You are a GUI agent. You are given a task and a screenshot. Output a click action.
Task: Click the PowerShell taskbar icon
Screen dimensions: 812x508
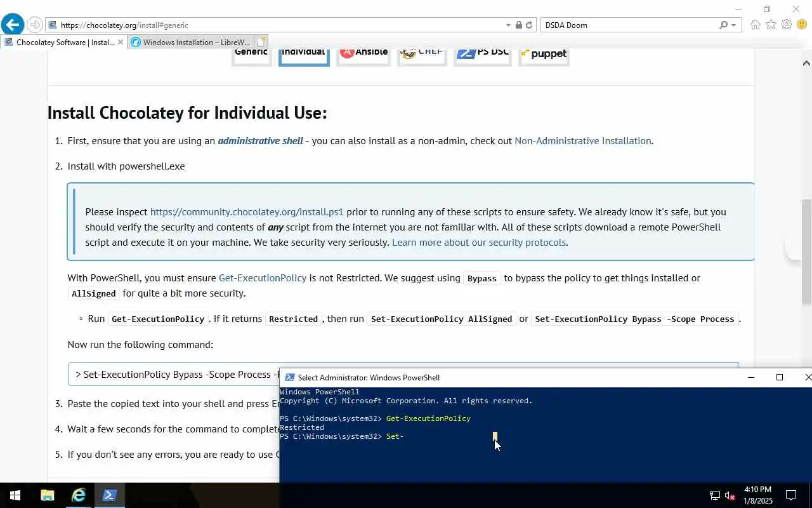coord(110,495)
